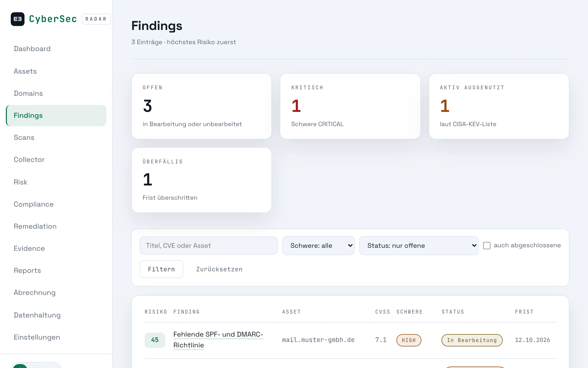
Task: Click the Aktiv ausgenutzt stat card
Action: click(x=499, y=106)
